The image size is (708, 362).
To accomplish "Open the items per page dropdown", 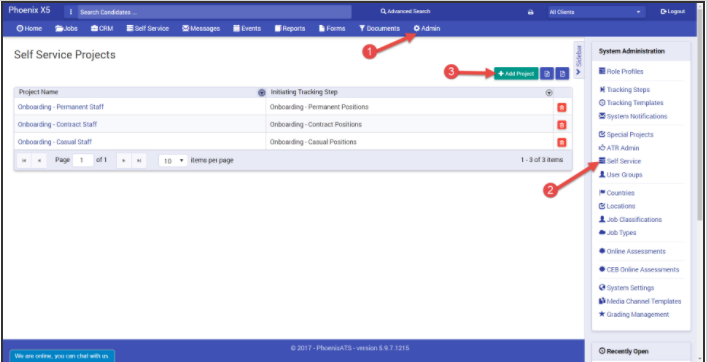I will coord(173,161).
